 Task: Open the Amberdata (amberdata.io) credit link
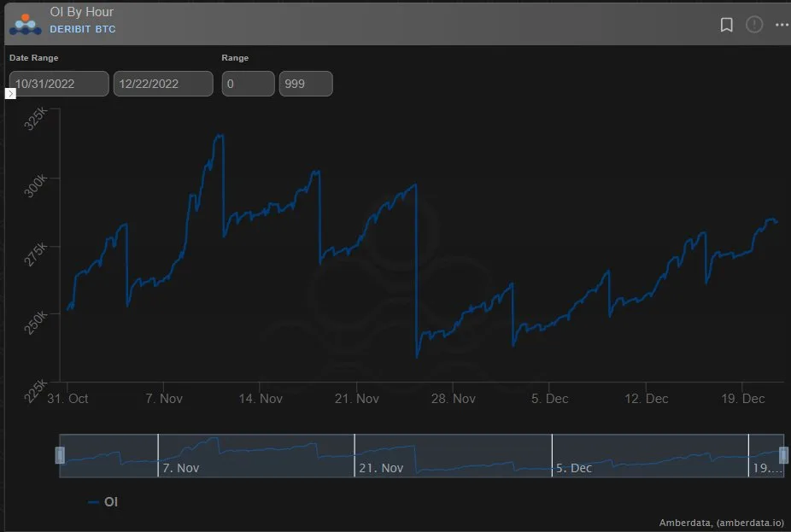click(722, 523)
